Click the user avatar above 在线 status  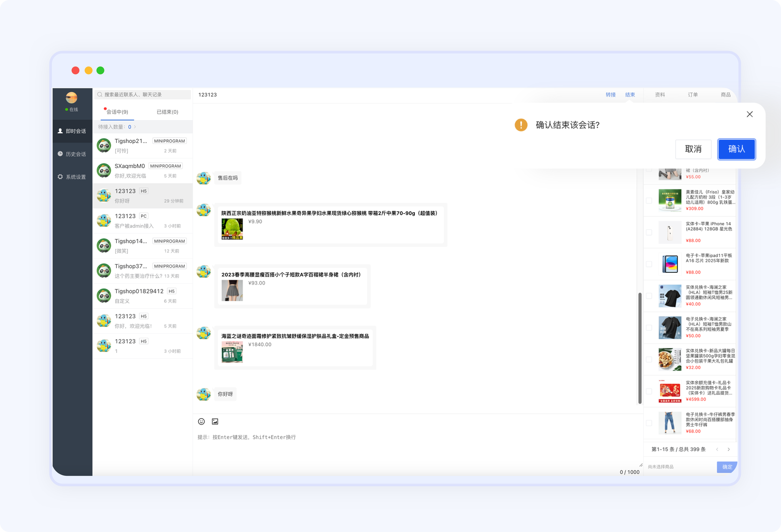pyautogui.click(x=72, y=98)
